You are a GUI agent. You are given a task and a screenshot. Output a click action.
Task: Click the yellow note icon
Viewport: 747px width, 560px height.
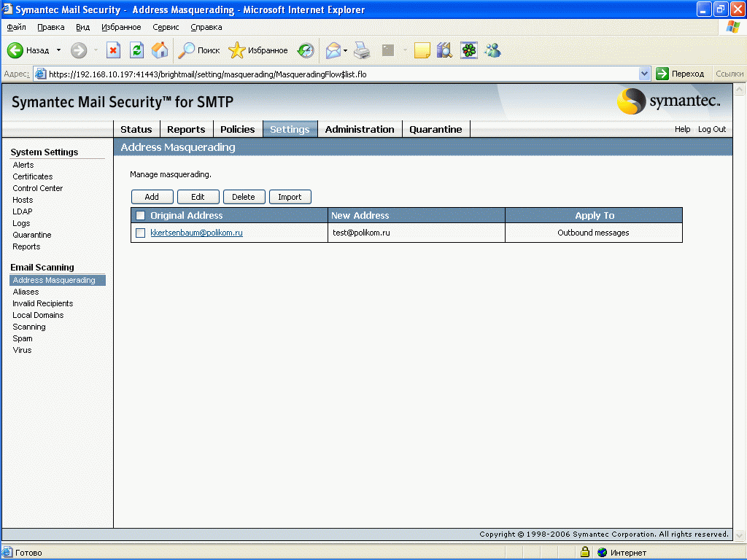pos(422,50)
